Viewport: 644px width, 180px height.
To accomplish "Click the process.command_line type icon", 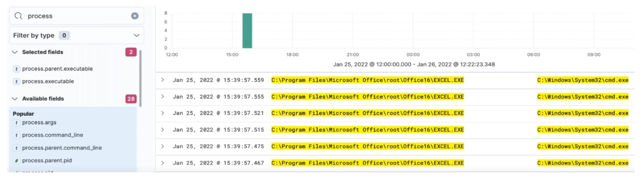I will [x=16, y=135].
